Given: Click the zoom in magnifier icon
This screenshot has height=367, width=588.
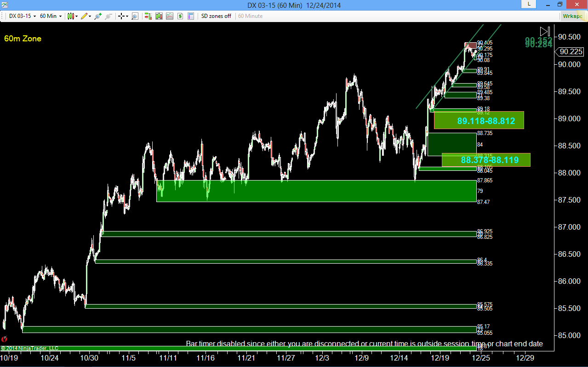Looking at the screenshot, I should [97, 16].
